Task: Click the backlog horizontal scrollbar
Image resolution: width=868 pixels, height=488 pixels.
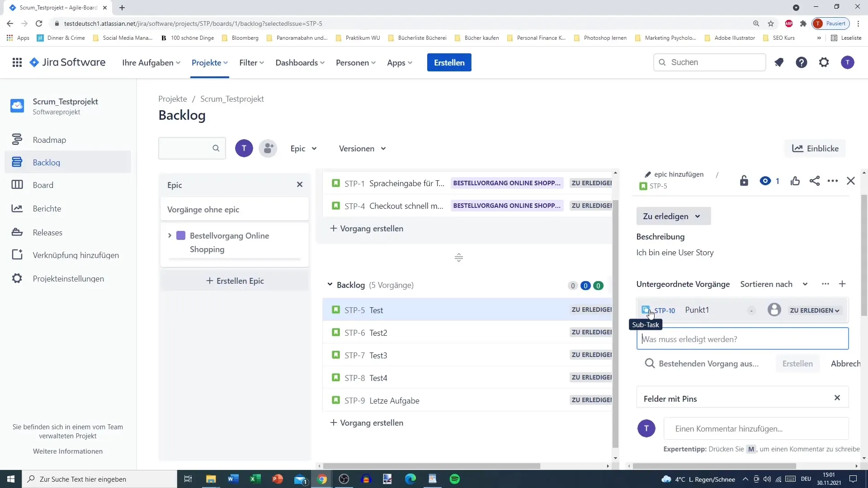Action: click(x=432, y=465)
